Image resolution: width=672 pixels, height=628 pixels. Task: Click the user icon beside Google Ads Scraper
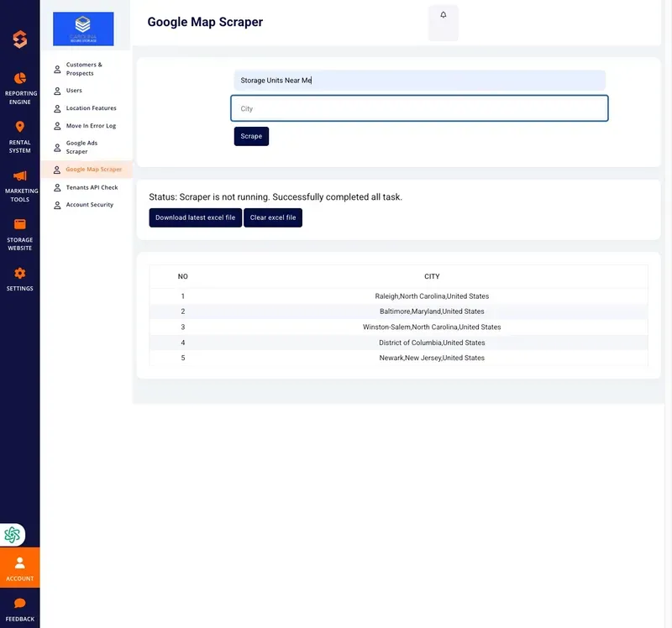click(57, 148)
